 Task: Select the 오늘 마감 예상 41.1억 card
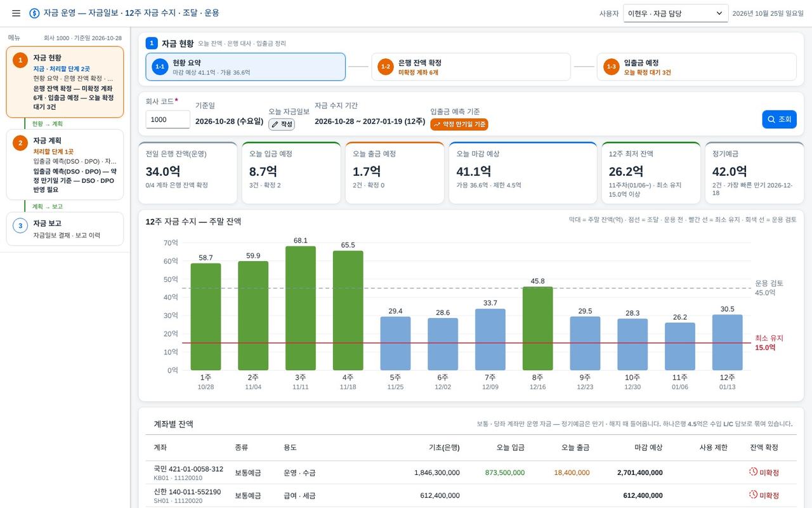[x=523, y=173]
